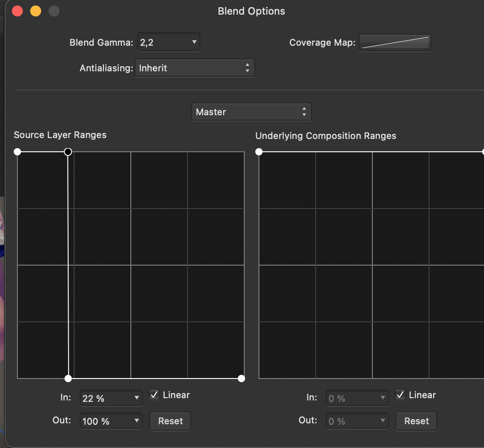Click the Underlying Composition top-left handle
This screenshot has width=484, height=448.
click(x=259, y=151)
